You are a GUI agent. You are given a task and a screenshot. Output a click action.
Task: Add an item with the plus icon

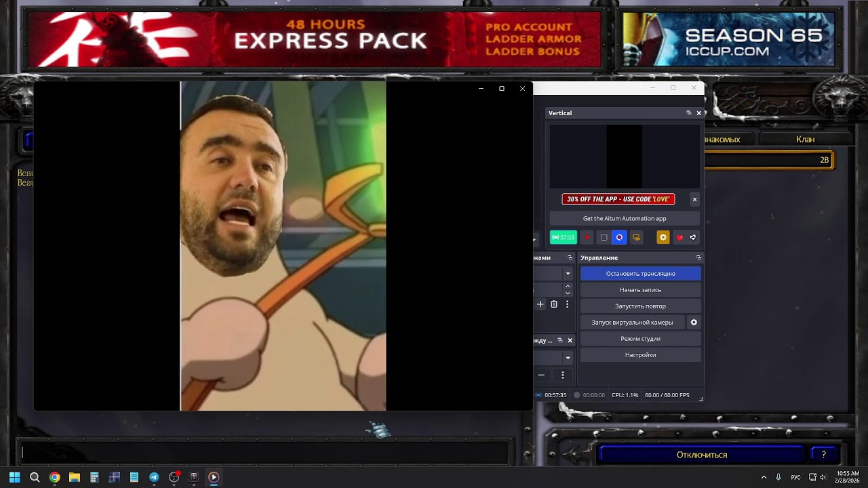click(x=540, y=304)
